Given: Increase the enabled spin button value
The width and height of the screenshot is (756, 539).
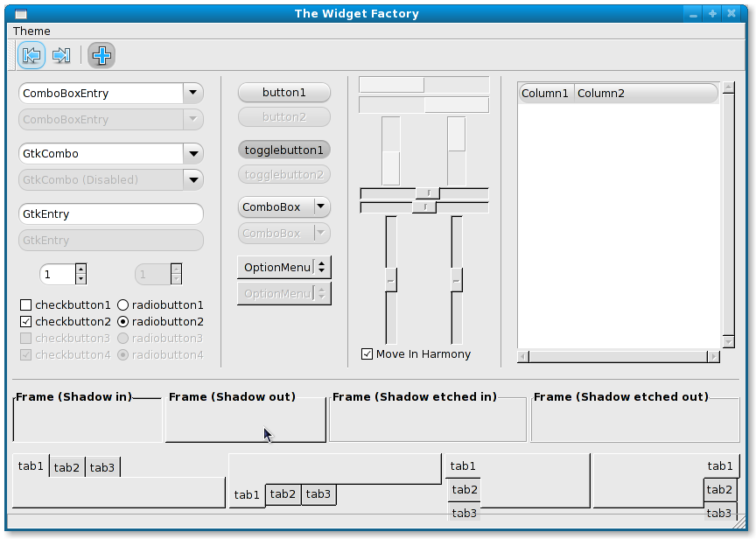Looking at the screenshot, I should click(81, 269).
